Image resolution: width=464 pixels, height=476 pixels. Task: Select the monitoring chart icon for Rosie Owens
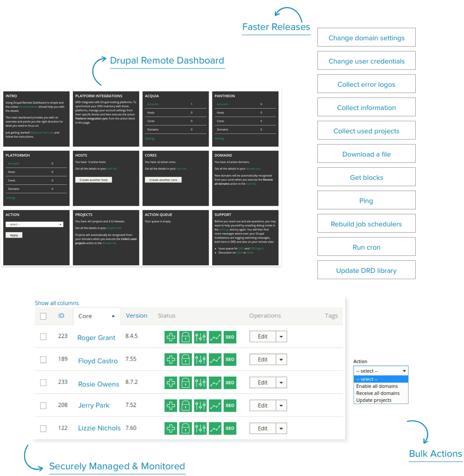(x=215, y=382)
